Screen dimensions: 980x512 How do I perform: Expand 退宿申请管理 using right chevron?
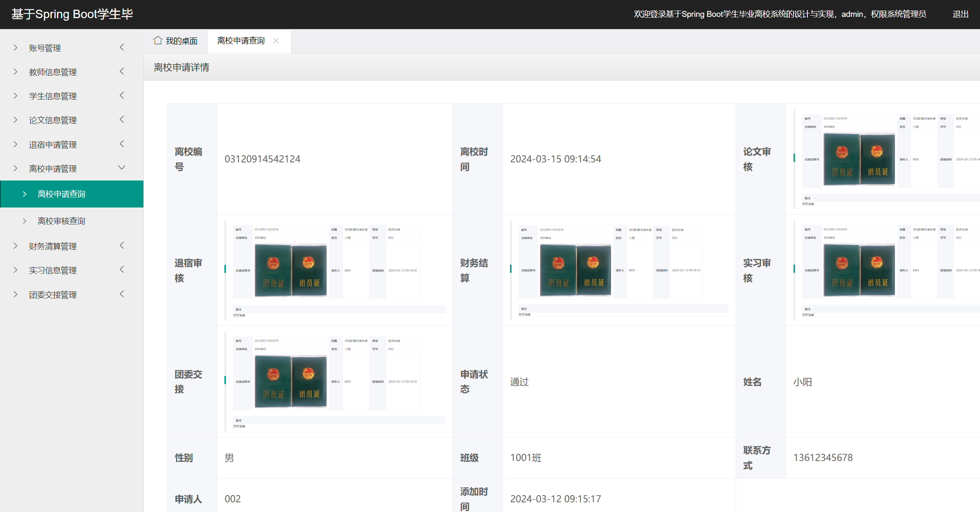(122, 144)
